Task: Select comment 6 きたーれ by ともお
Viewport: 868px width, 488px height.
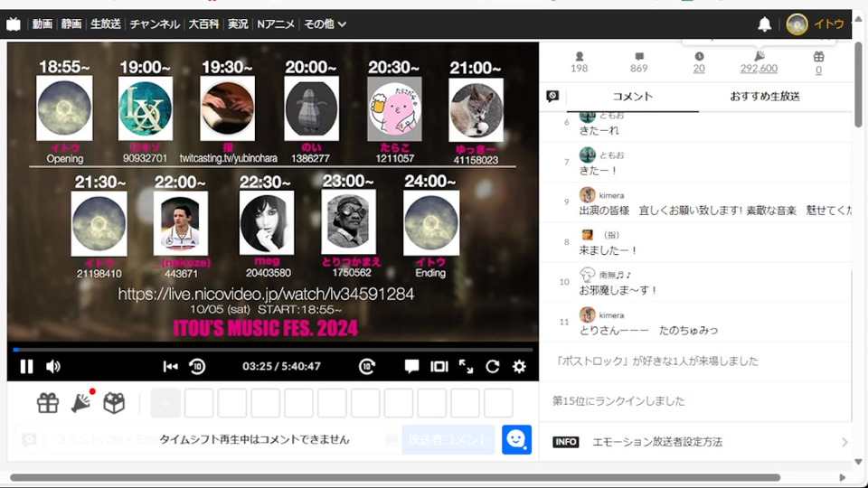Action: click(x=696, y=126)
